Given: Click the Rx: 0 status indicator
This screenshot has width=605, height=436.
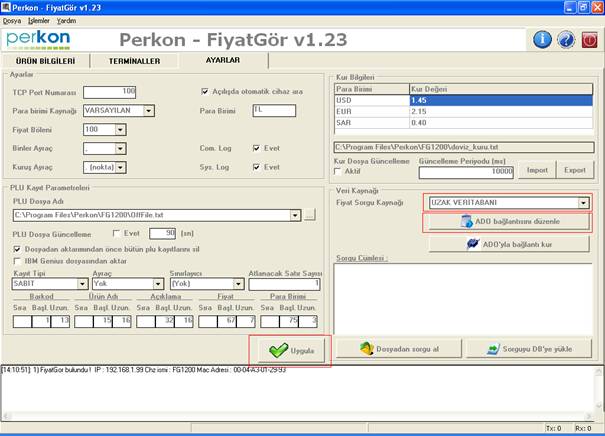Looking at the screenshot, I should pyautogui.click(x=583, y=428).
